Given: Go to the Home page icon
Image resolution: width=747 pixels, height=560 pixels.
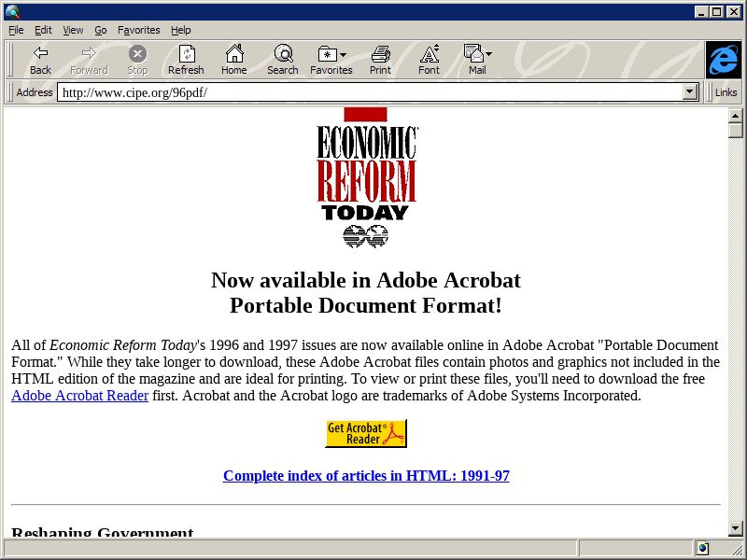Looking at the screenshot, I should coord(233,60).
